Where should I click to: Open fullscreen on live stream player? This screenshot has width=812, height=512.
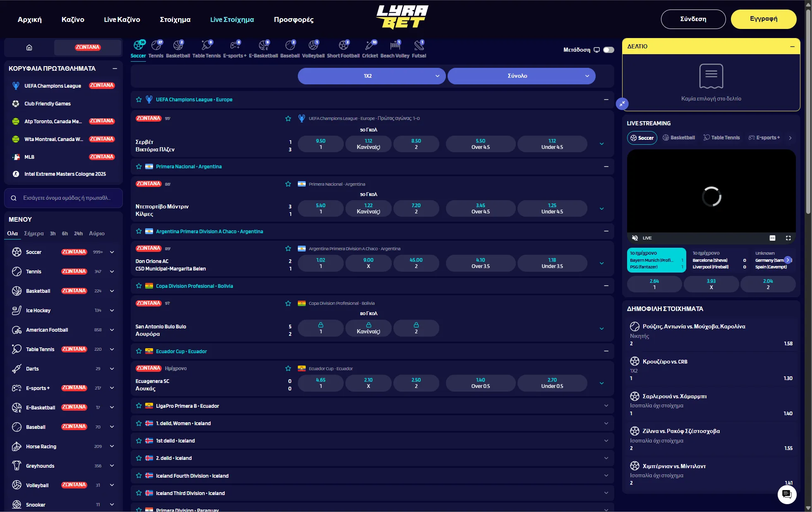[788, 238]
